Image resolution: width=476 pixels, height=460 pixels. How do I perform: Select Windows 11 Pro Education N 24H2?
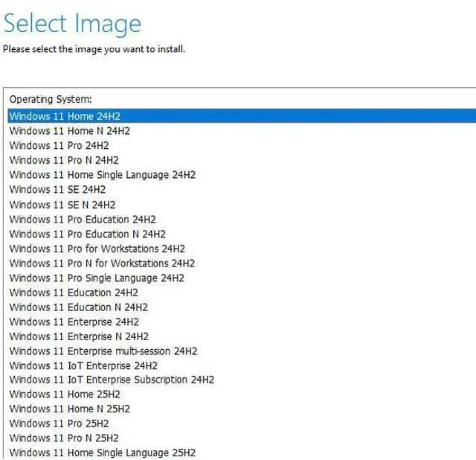[x=87, y=234]
